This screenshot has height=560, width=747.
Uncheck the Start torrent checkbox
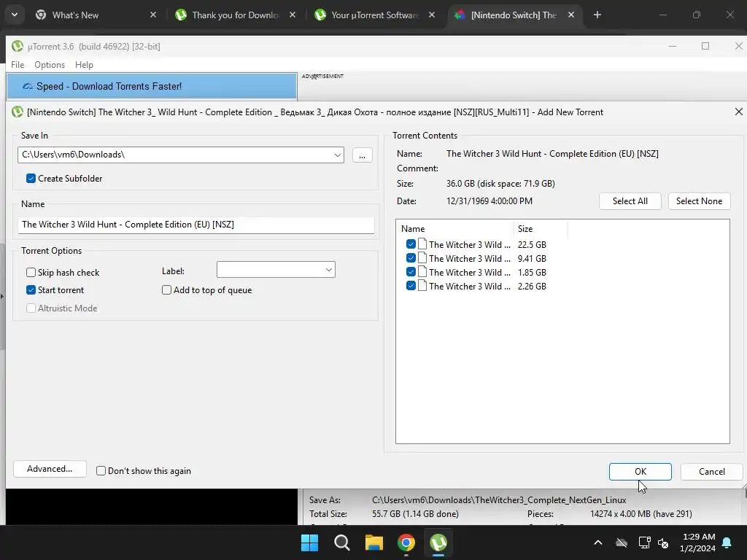pos(31,290)
